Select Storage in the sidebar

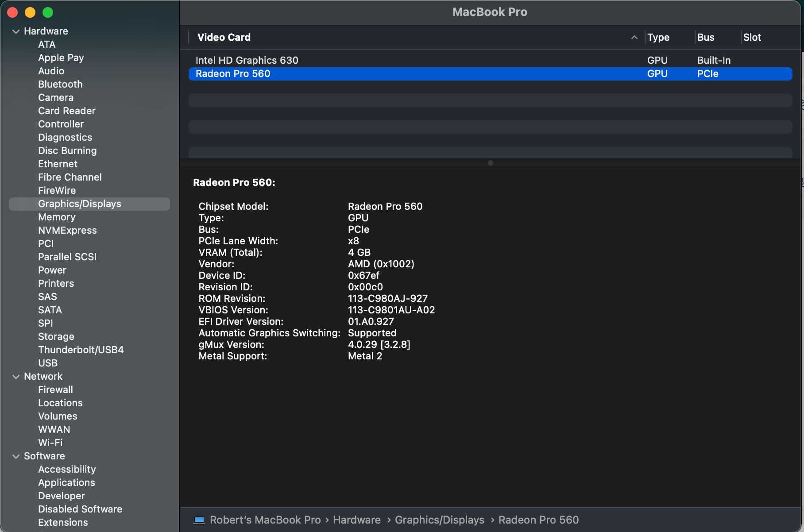56,337
